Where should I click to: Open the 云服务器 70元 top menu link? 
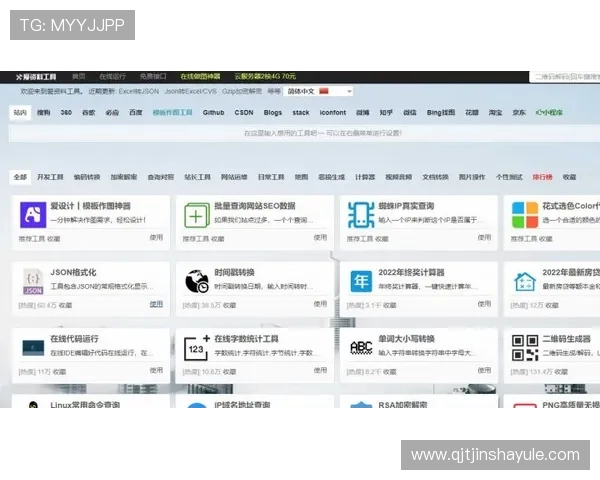click(265, 77)
